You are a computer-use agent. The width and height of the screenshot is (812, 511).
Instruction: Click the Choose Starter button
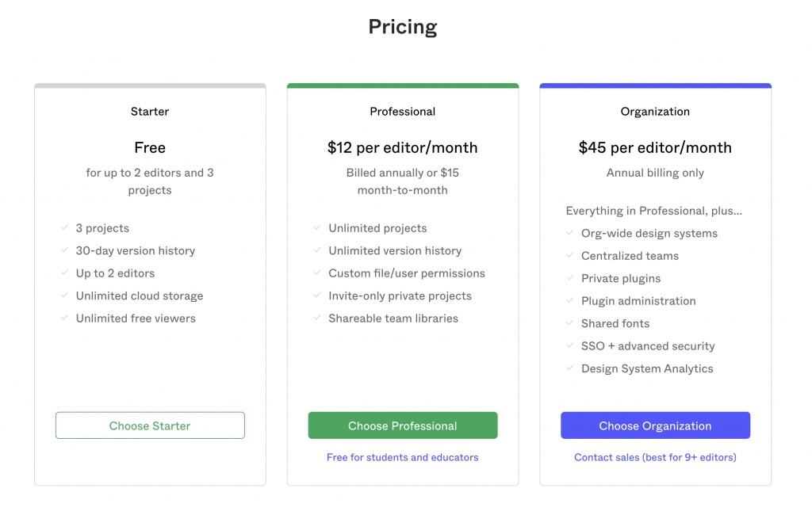[150, 425]
